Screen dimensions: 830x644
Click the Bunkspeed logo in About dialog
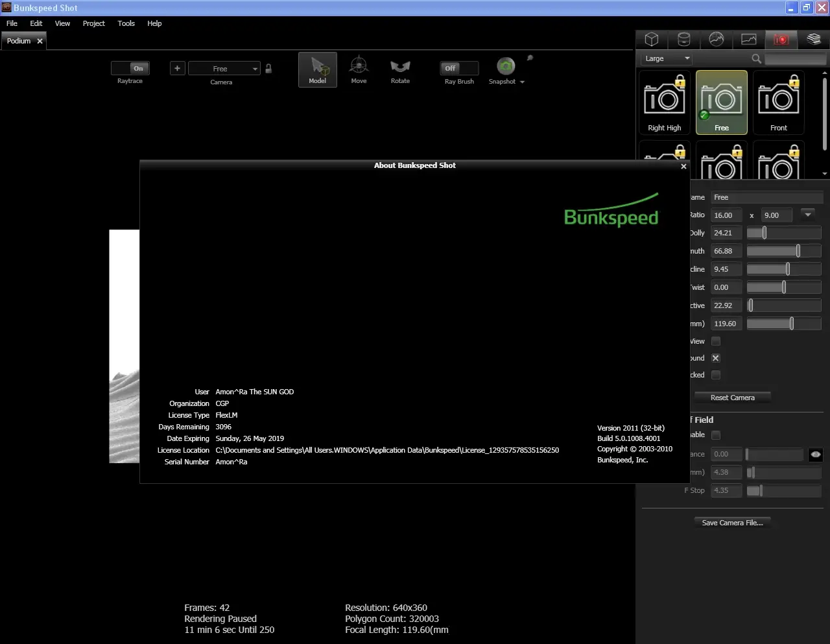click(611, 210)
